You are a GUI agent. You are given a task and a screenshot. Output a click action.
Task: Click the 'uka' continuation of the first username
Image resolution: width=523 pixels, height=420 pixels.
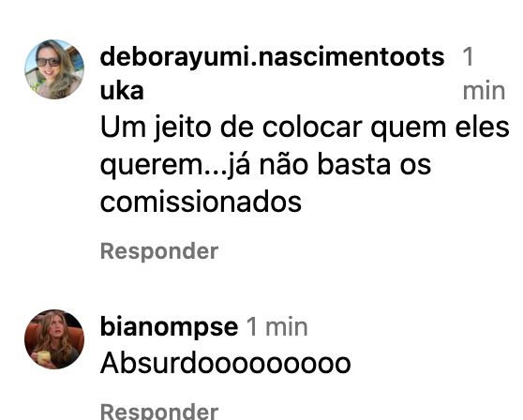[x=122, y=91]
